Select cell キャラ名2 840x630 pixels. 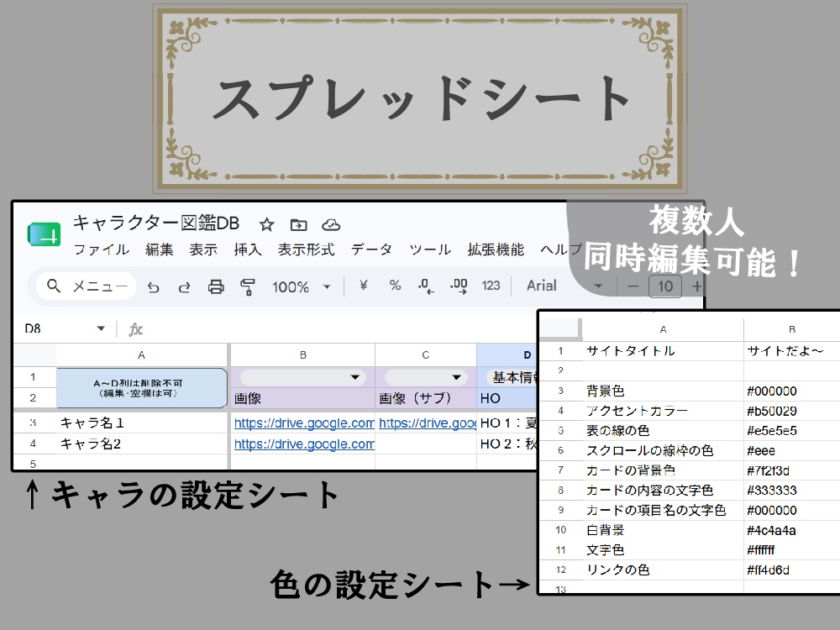pos(142,444)
